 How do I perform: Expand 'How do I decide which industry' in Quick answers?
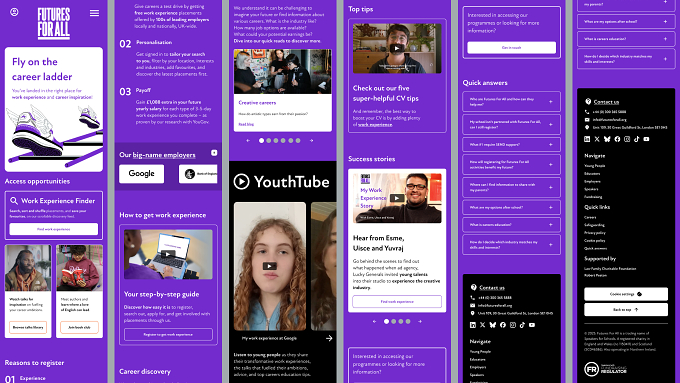click(x=511, y=245)
